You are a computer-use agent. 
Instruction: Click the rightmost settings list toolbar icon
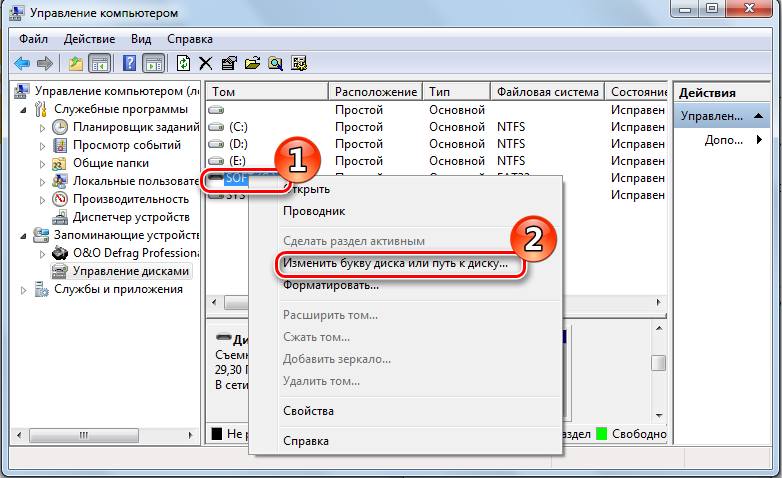tap(299, 63)
